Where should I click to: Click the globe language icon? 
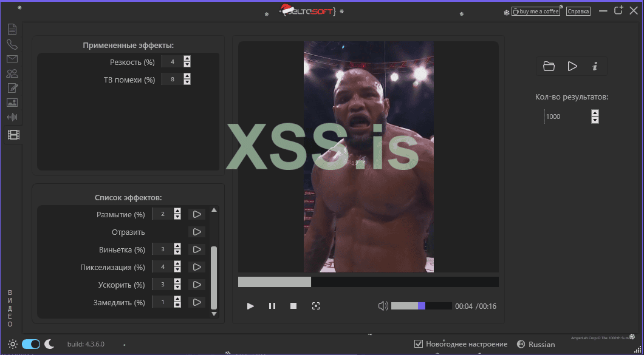[521, 344]
